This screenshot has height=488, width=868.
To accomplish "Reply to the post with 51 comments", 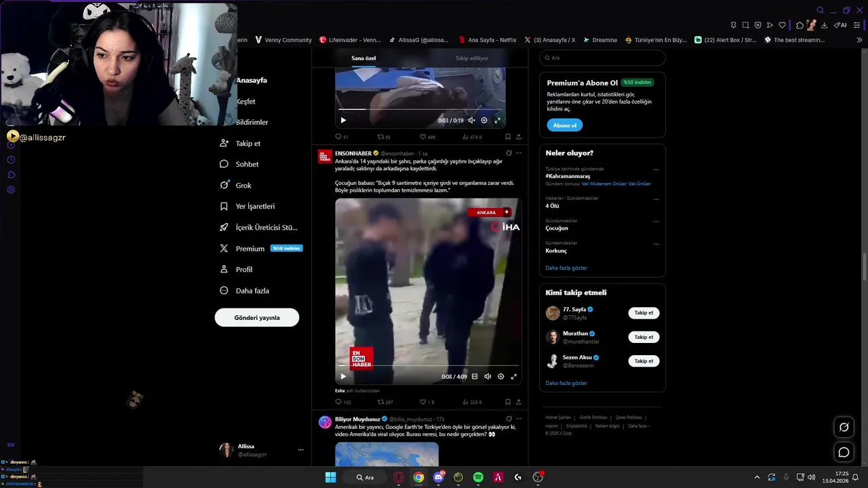I will pyautogui.click(x=342, y=137).
